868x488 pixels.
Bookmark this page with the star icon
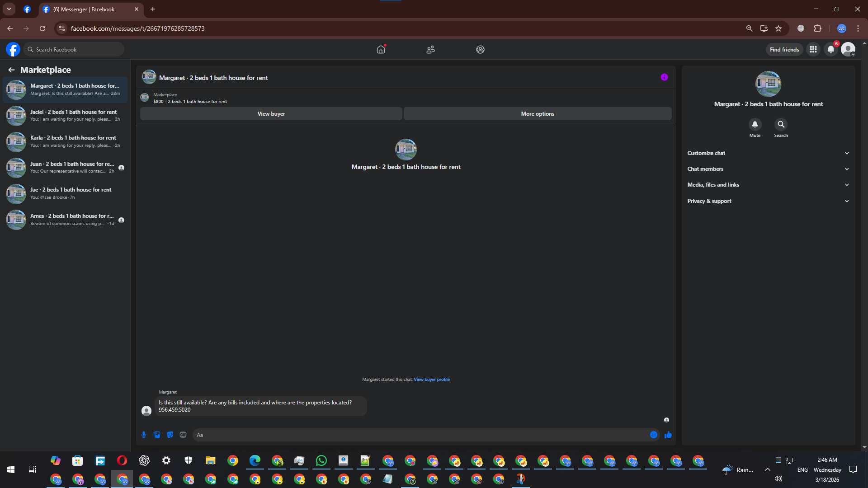coord(778,28)
